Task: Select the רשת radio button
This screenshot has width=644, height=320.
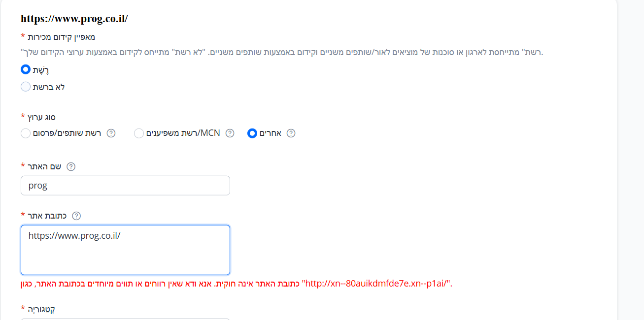Action: [x=26, y=69]
